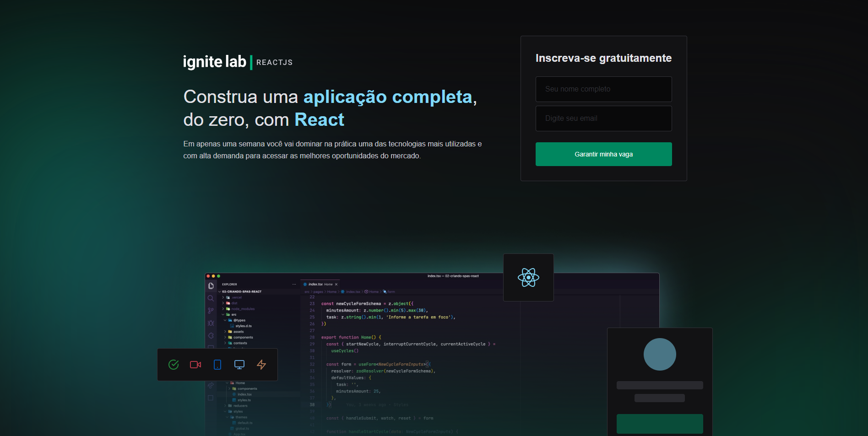Click the Garantir minha vaga button
The width and height of the screenshot is (868, 436).
(604, 154)
